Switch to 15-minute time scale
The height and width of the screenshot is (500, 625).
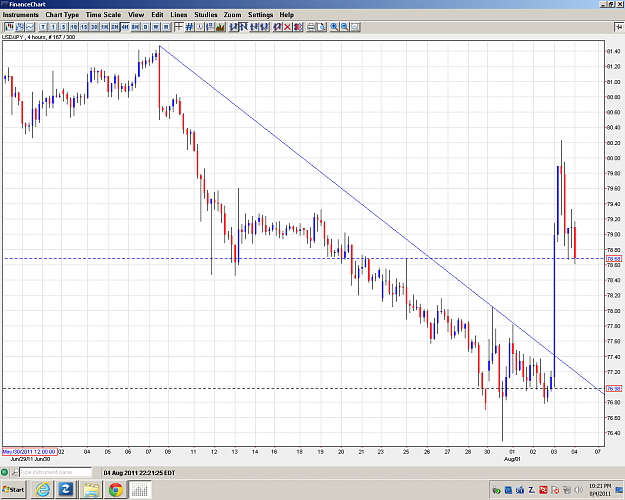pos(84,27)
